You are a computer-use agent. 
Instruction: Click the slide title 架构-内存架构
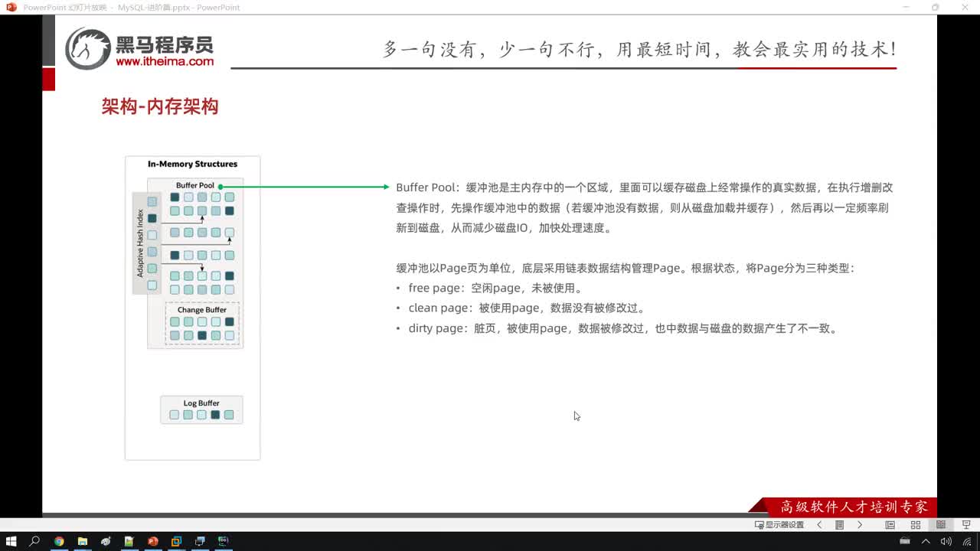point(160,106)
